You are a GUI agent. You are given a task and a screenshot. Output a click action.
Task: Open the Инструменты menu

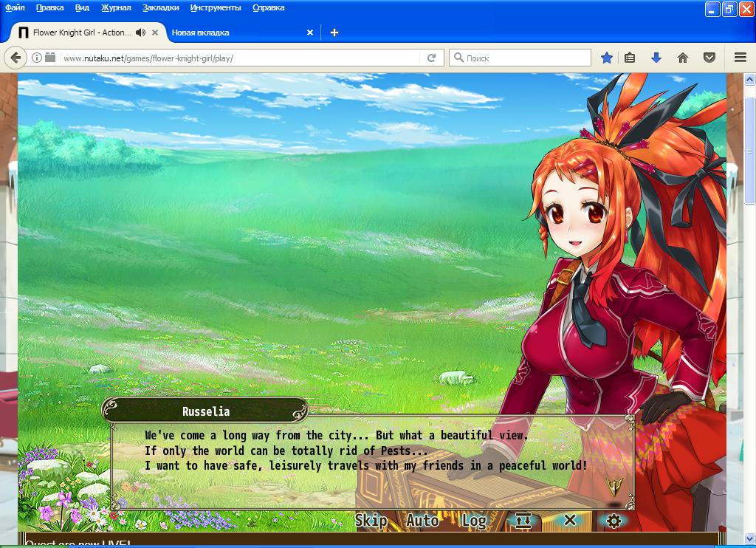[216, 7]
